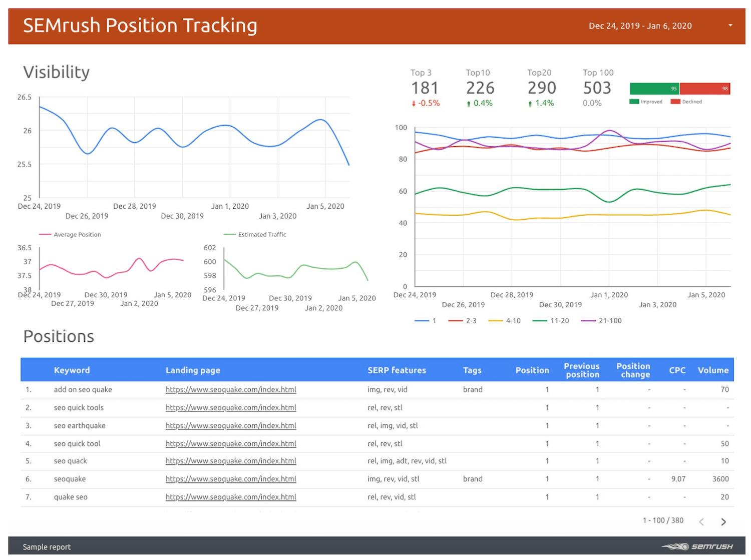This screenshot has width=751, height=560.
Task: Sort table by CPC column header
Action: 677,370
